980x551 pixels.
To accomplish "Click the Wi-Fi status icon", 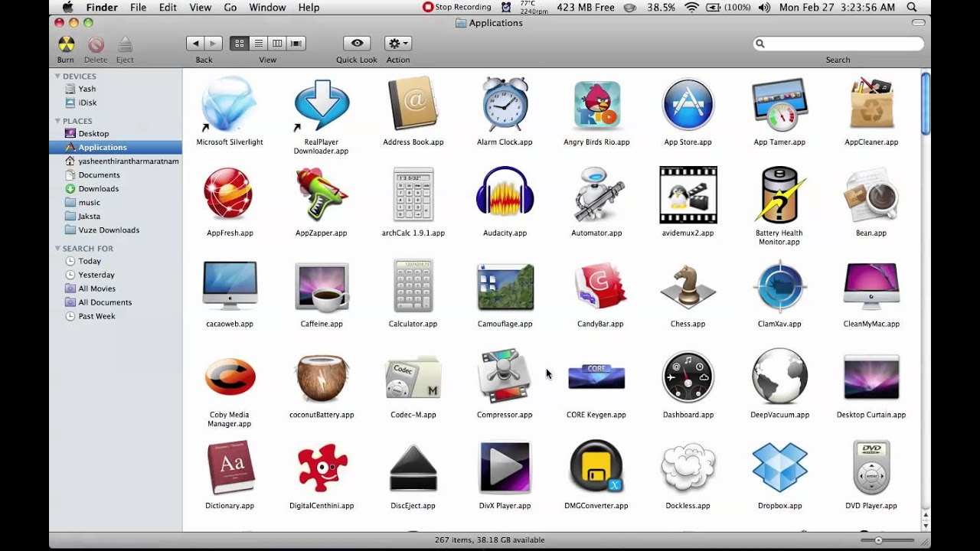I will [x=691, y=7].
